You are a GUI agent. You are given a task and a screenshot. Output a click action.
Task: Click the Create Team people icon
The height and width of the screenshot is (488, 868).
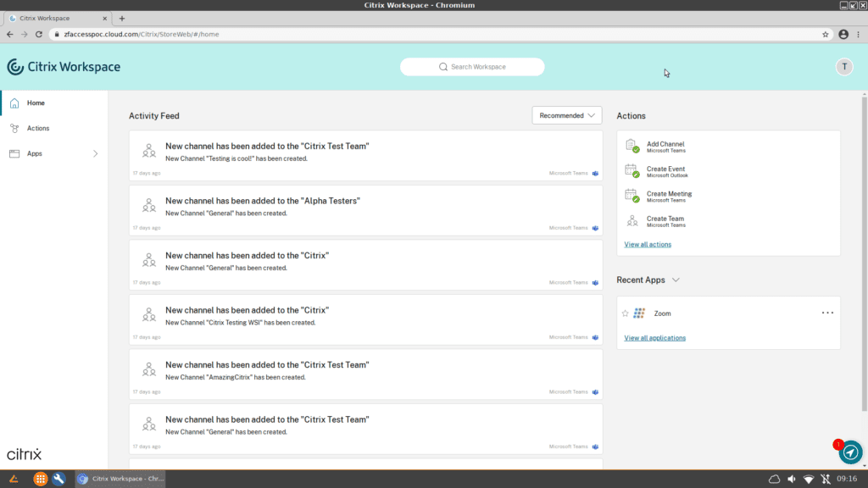coord(632,221)
